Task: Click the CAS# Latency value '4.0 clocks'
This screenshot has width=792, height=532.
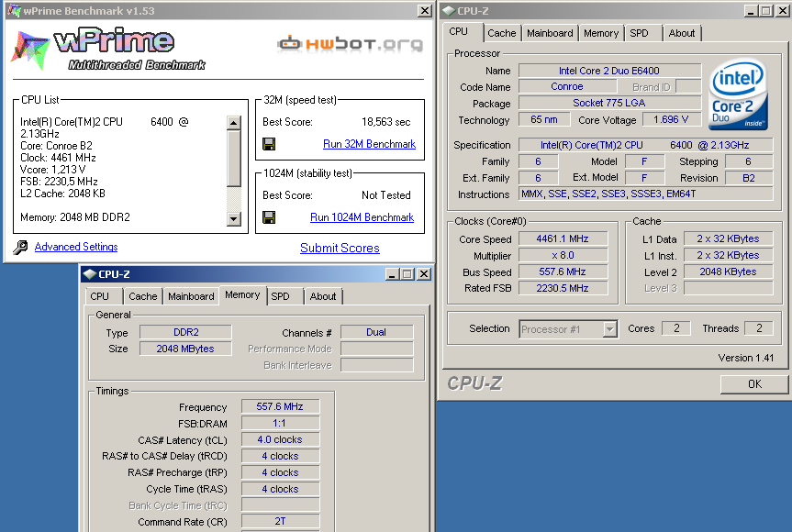Action: point(280,439)
